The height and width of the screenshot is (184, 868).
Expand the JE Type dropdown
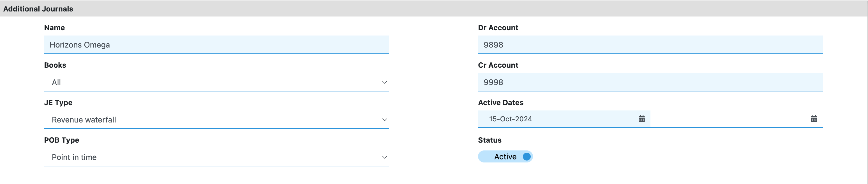coord(216,120)
